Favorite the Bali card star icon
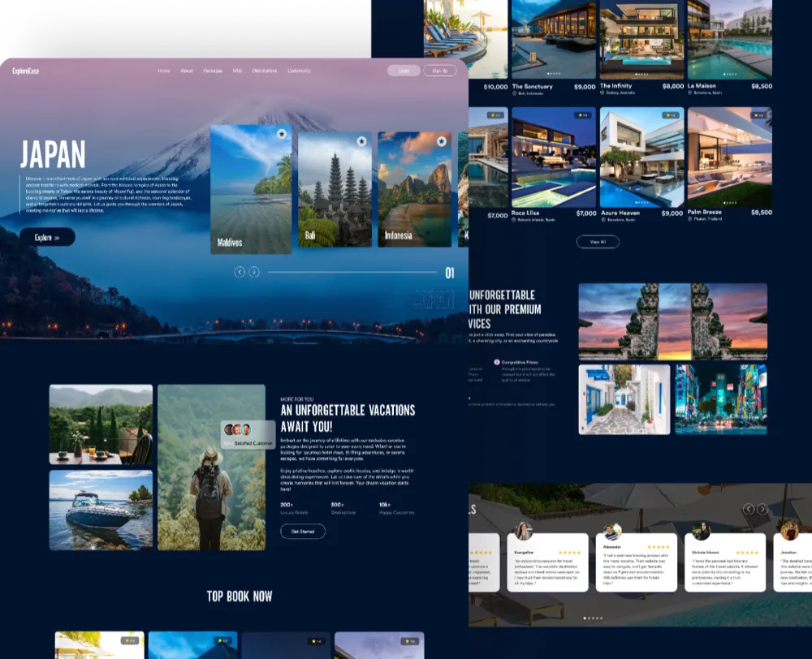Viewport: 812px width, 659px height. point(361,140)
